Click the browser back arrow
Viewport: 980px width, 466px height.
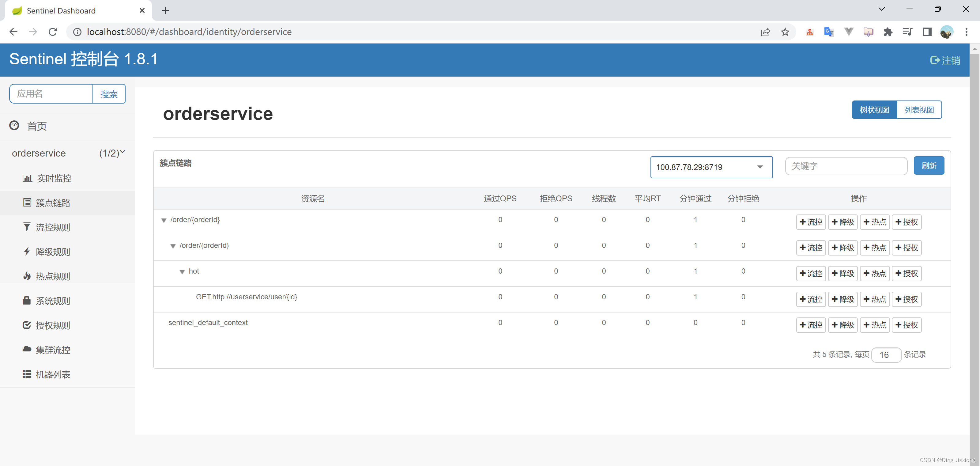click(x=13, y=32)
